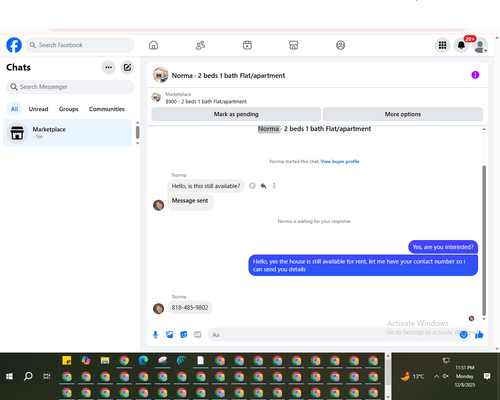Open the notifications bell
Image resolution: width=500 pixels, height=400 pixels.
click(461, 45)
